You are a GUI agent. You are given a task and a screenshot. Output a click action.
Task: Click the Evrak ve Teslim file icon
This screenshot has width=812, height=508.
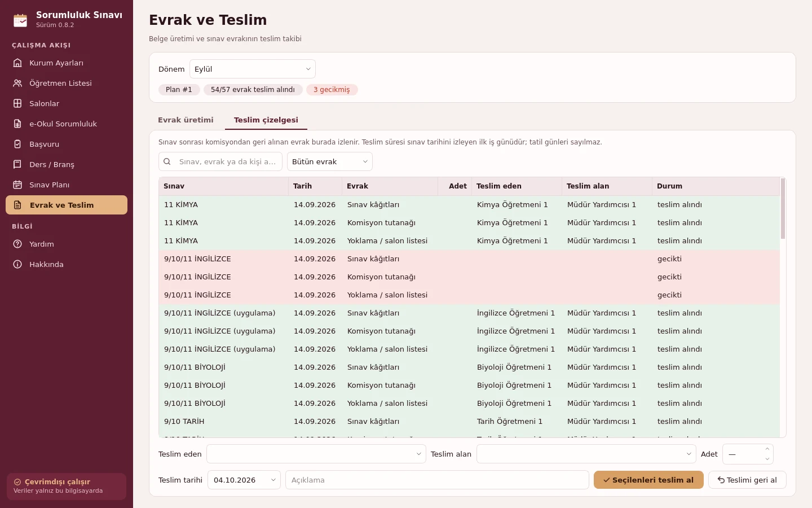coord(17,205)
